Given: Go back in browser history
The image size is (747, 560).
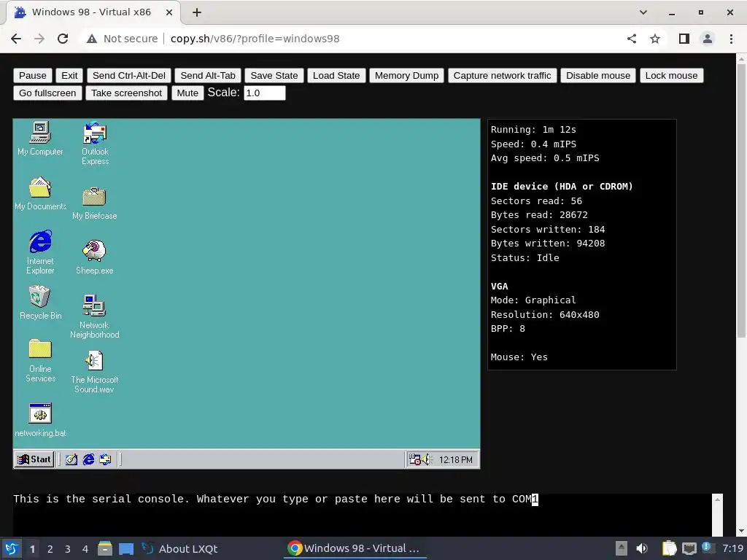Looking at the screenshot, I should tap(16, 39).
